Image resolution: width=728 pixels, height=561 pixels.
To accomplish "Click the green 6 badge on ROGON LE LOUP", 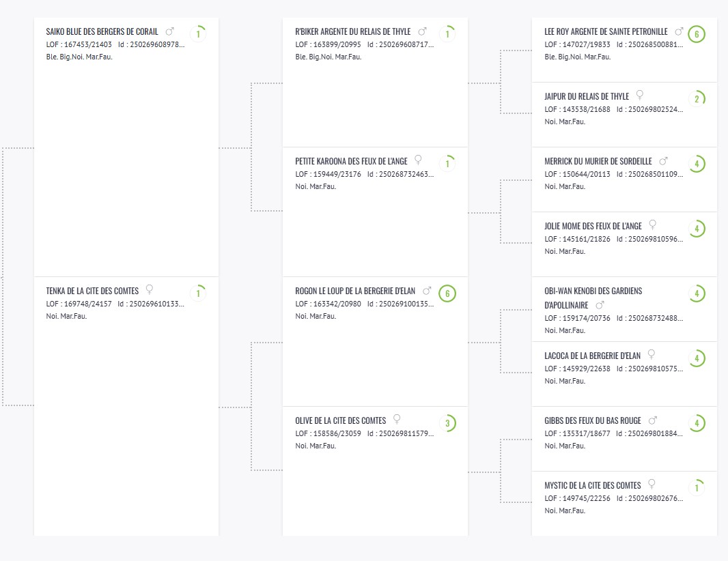I will [x=447, y=293].
